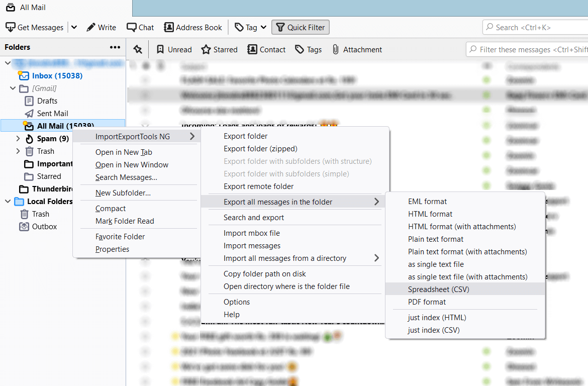Click the Get Messages button
588x386 pixels.
pos(34,27)
